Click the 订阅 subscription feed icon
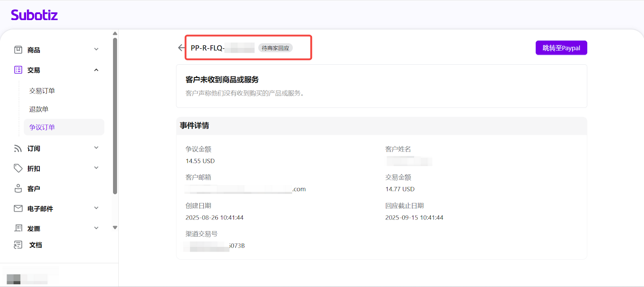 (18, 148)
